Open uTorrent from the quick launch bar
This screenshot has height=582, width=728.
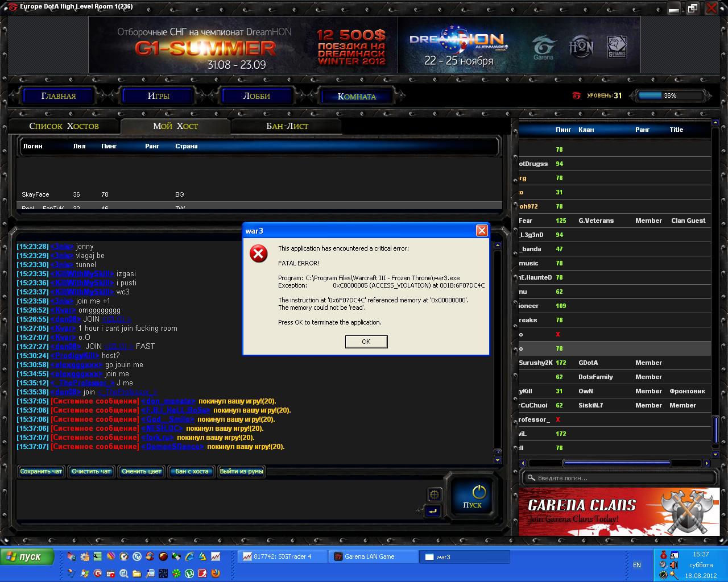189,573
